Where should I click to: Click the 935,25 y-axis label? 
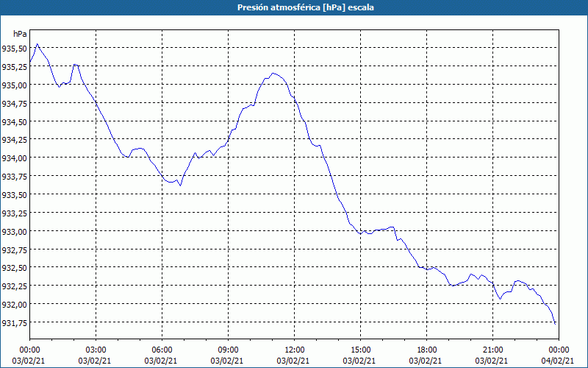[14, 67]
